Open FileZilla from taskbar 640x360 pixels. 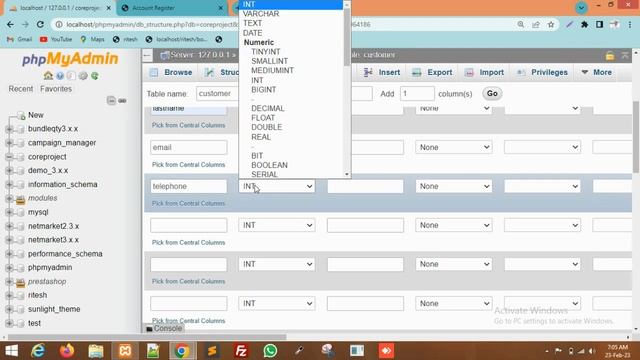(x=241, y=351)
